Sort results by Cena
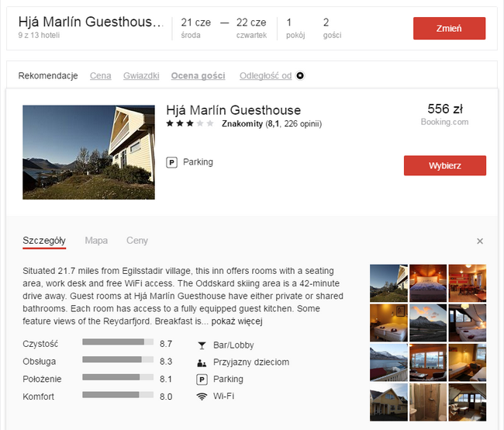 (101, 75)
